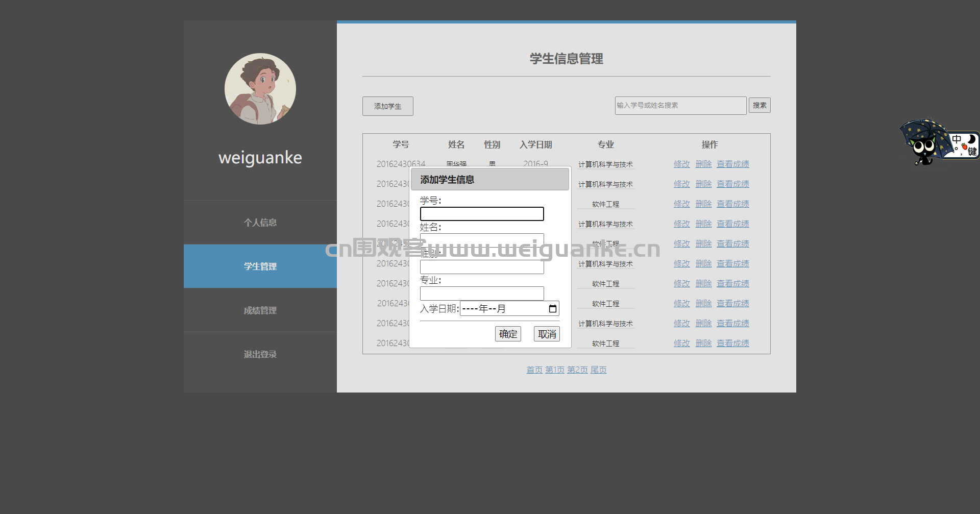Click 修改 link in first table row

[x=681, y=164]
